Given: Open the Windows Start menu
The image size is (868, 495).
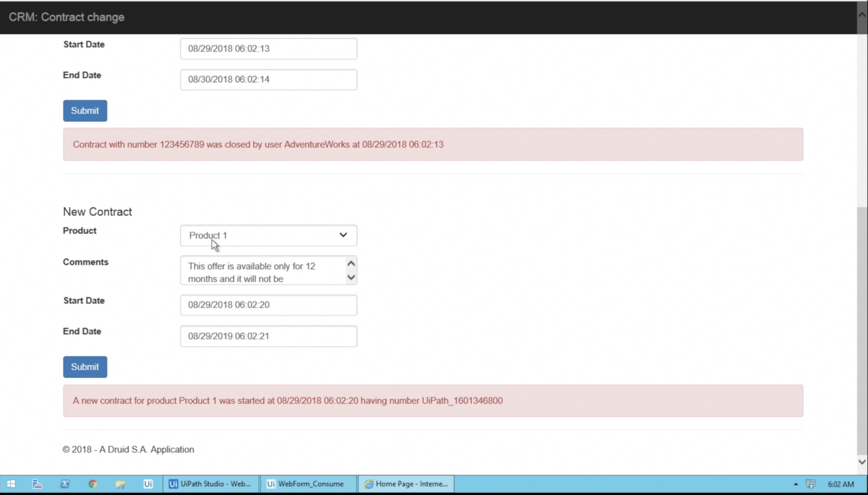Looking at the screenshot, I should point(11,483).
